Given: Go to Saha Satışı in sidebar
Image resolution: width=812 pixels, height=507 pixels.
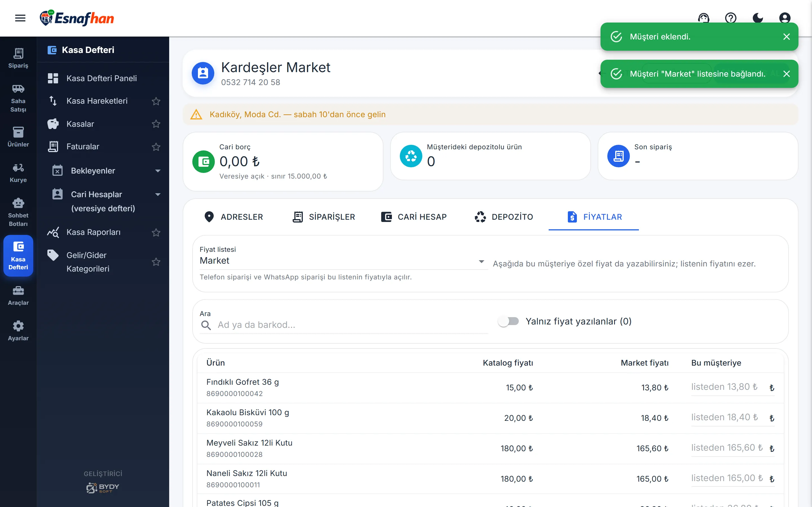Looking at the screenshot, I should click(x=18, y=97).
